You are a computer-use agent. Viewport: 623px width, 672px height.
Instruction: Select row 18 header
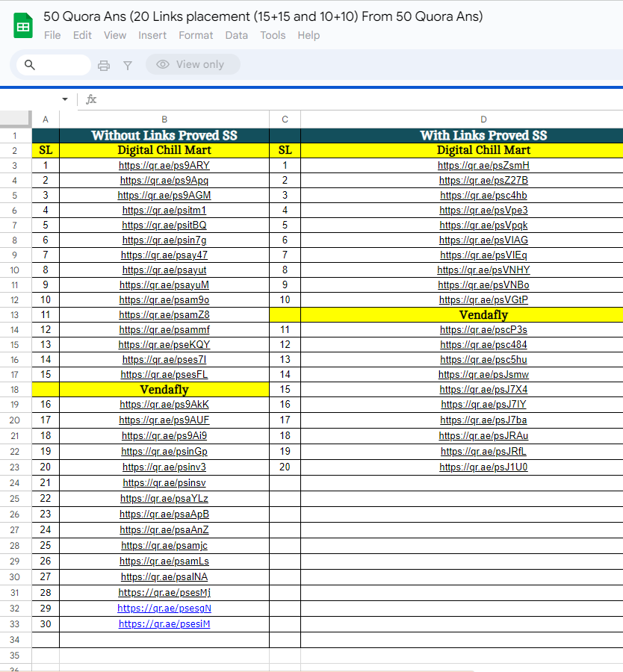(16, 389)
